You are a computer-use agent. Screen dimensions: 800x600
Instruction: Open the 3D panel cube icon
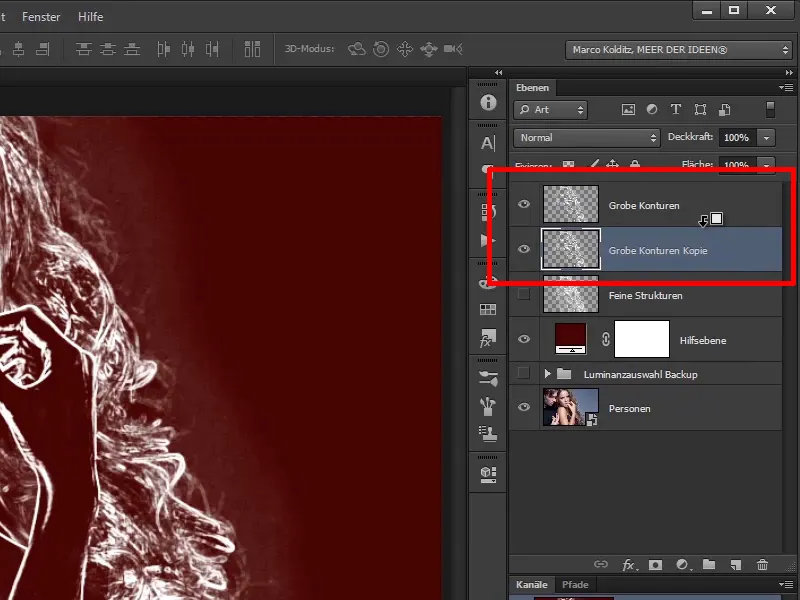pos(488,474)
